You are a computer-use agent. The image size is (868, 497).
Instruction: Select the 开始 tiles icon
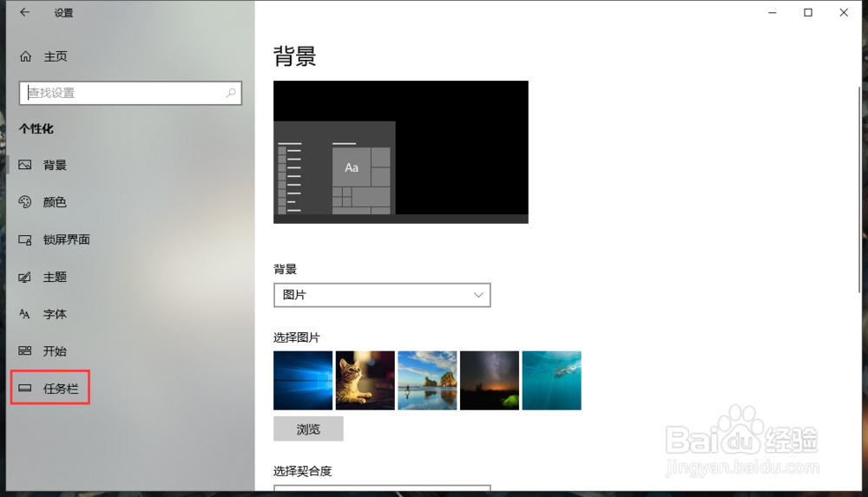click(25, 351)
